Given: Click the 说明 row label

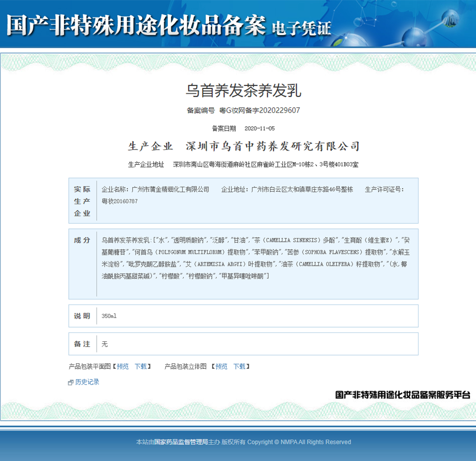Looking at the screenshot, I should point(82,316).
